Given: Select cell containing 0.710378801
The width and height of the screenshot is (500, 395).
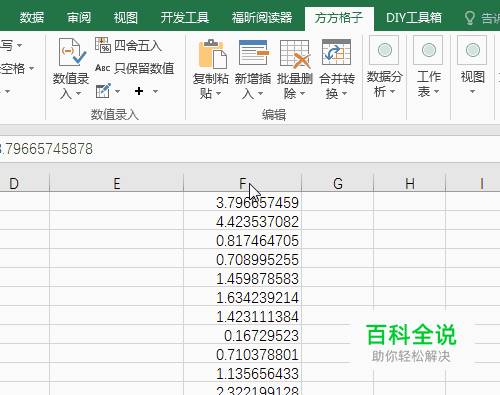Looking at the screenshot, I should [x=242, y=353].
